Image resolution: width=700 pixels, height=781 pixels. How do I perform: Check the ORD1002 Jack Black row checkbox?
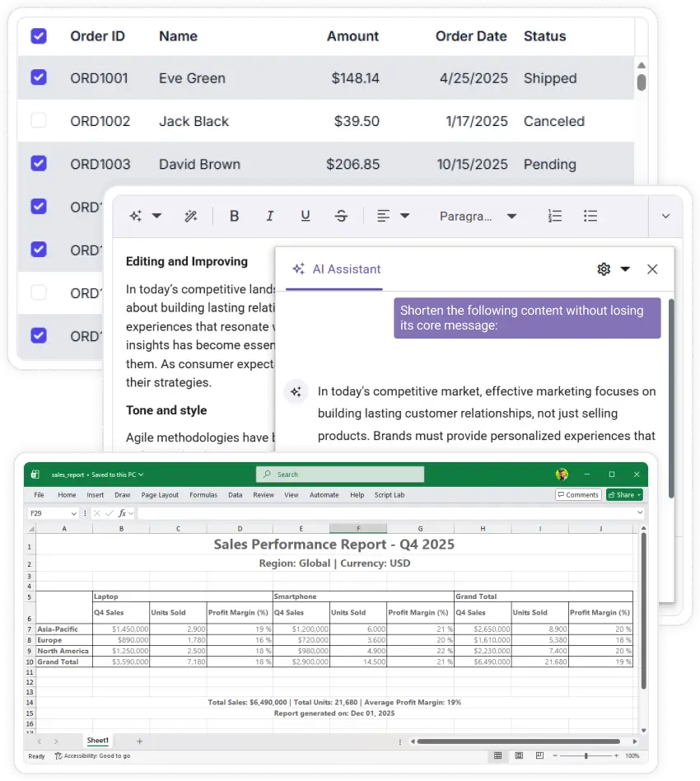39,120
